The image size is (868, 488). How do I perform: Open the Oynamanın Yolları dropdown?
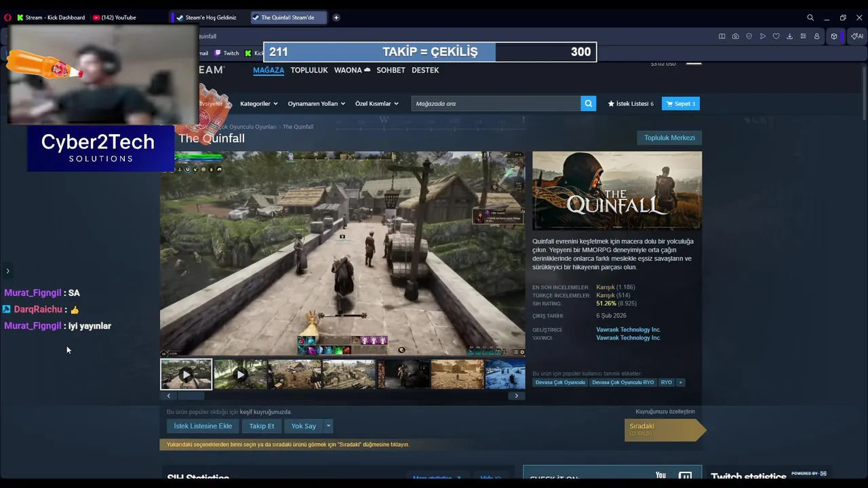click(317, 104)
